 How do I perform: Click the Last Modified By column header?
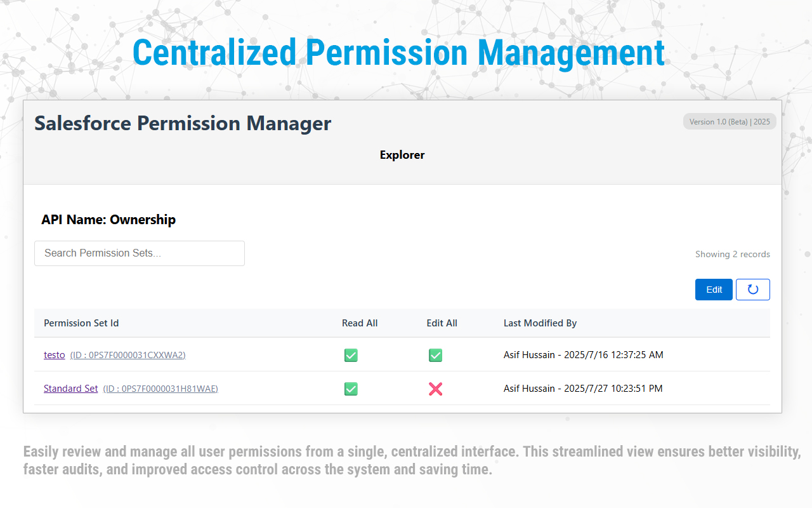coord(540,323)
